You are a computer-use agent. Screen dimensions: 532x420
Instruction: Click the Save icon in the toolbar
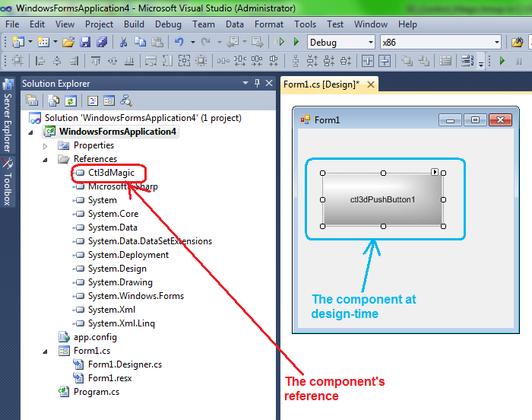[85, 43]
